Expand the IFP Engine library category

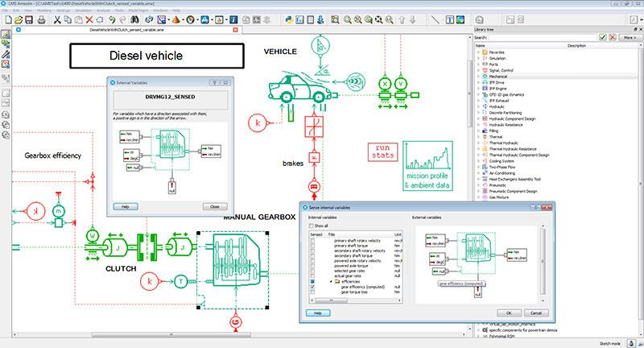coord(478,89)
